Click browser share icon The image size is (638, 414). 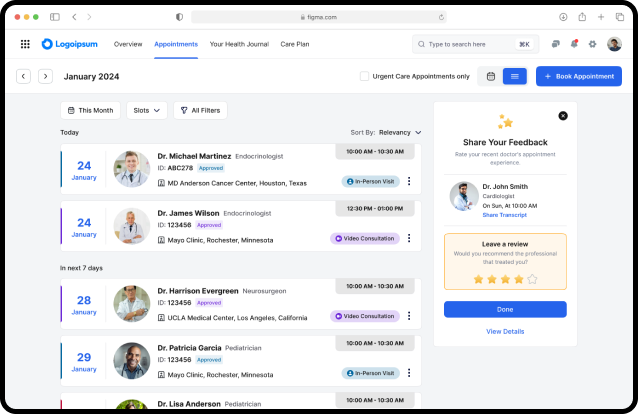(x=582, y=17)
